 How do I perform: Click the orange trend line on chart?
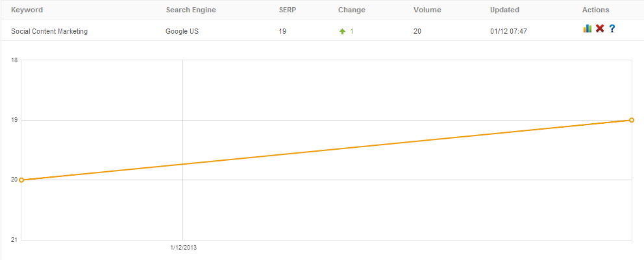coord(327,150)
